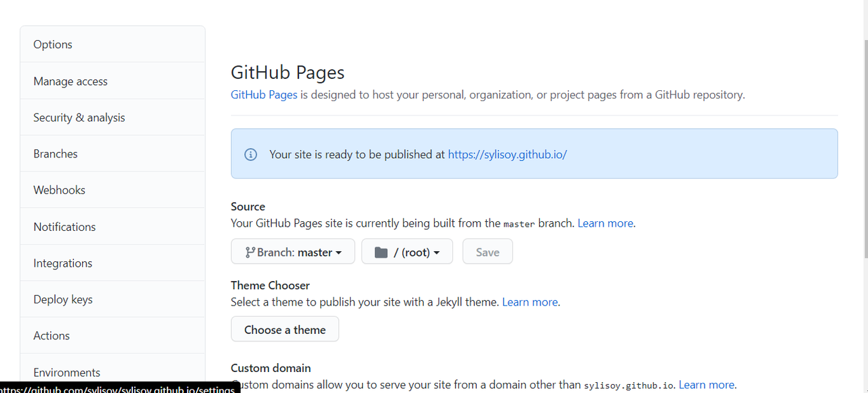Open Learn more link under Theme Chooser
868x393 pixels.
(530, 301)
